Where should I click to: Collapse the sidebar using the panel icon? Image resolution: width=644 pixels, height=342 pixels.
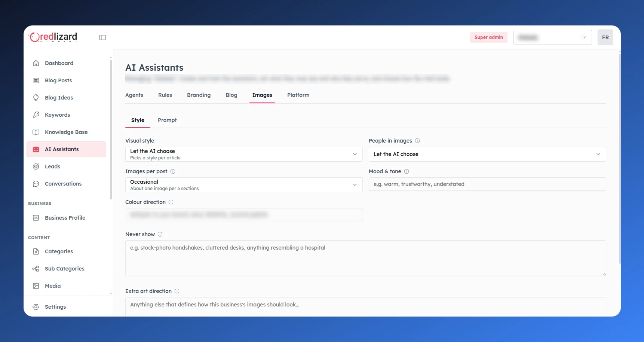(x=102, y=37)
